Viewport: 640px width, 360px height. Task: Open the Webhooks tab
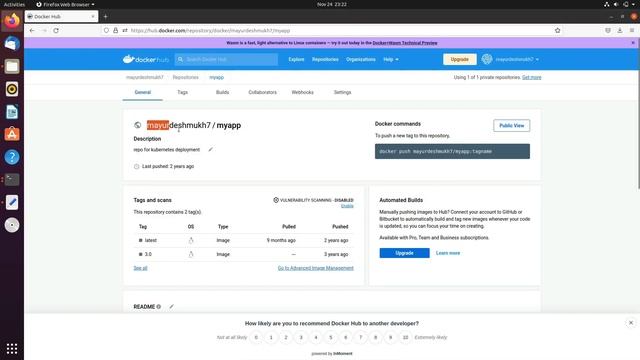(x=302, y=92)
